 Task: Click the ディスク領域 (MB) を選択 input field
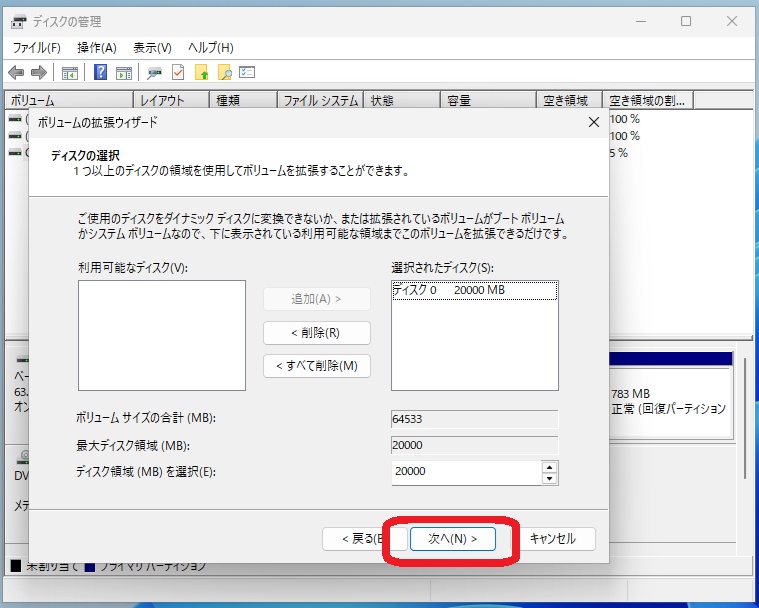coord(467,472)
